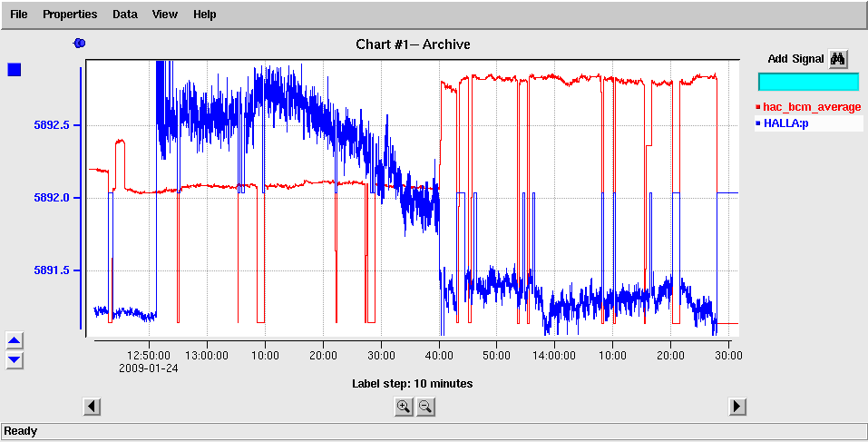Shift Y axis down with blue down arrow
868x442 pixels.
pos(15,359)
